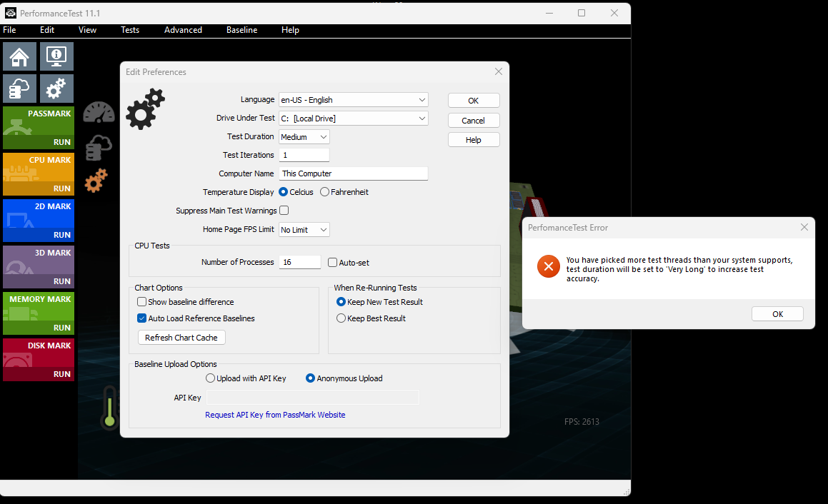Open the Tests menu
The height and width of the screenshot is (504, 828).
(x=130, y=30)
